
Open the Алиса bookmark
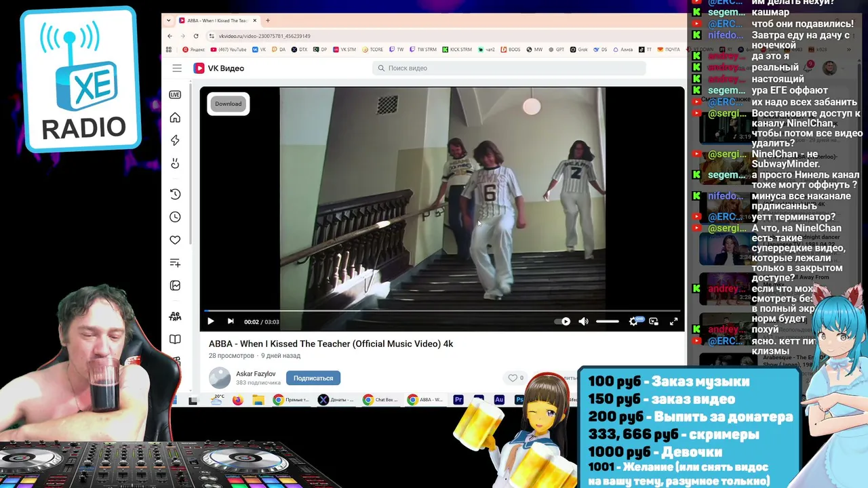623,49
